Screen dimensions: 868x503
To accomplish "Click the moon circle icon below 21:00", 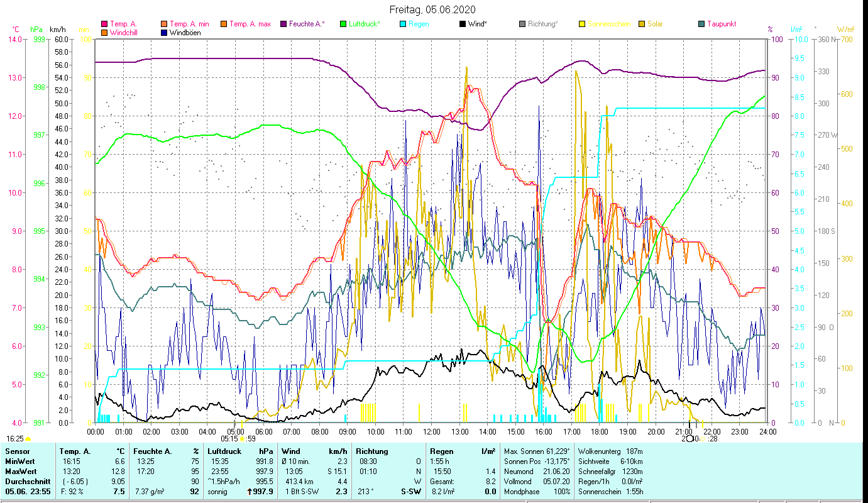I will (x=689, y=439).
